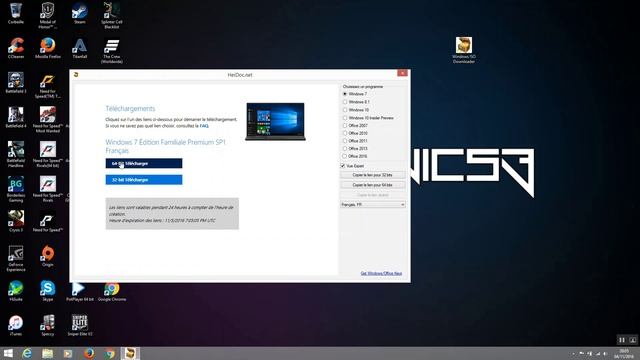Screen dimensions: 640x360
Task: Open PotPlayer 64 bit shortcut
Action: click(80, 291)
